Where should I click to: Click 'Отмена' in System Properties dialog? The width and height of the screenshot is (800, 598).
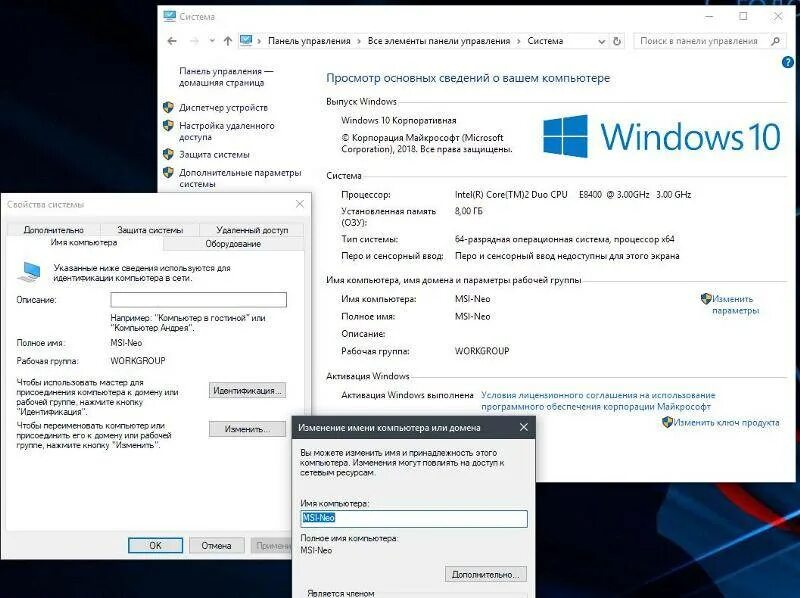(216, 545)
